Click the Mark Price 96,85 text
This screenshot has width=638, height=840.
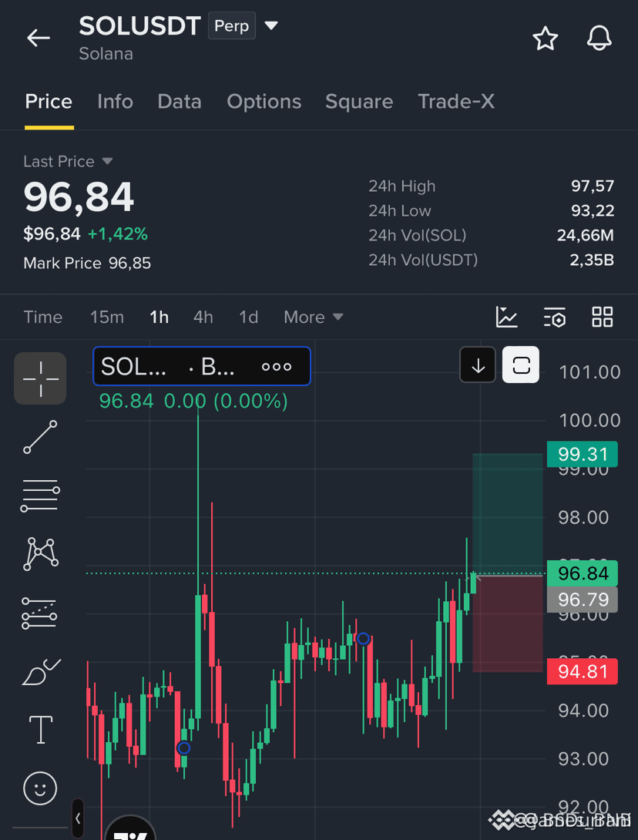point(87,263)
